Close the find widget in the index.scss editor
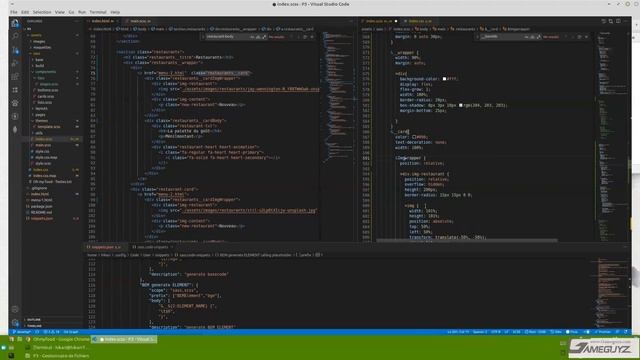The image size is (640, 360). pos(587,37)
